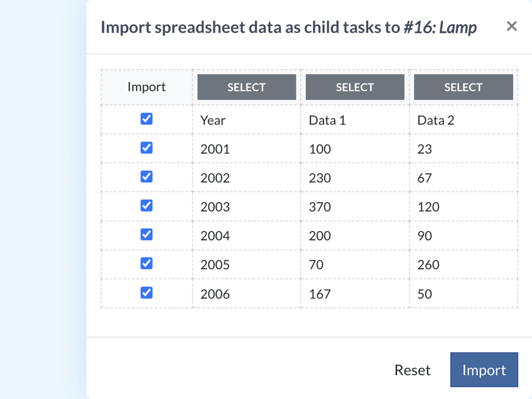Screen dimensions: 532x399
Task: Uncheck import checkbox for row 2001
Action: click(147, 148)
